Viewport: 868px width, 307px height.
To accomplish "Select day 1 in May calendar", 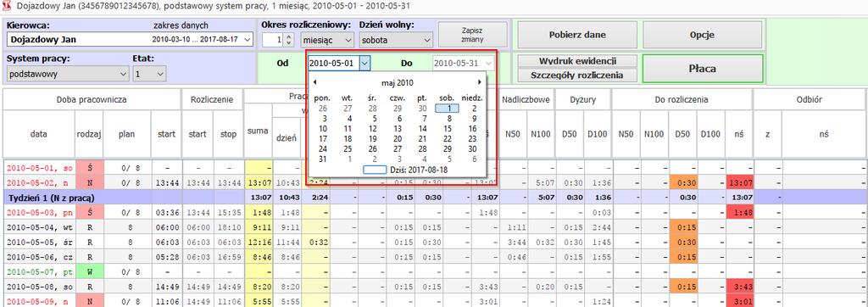I will pyautogui.click(x=448, y=108).
